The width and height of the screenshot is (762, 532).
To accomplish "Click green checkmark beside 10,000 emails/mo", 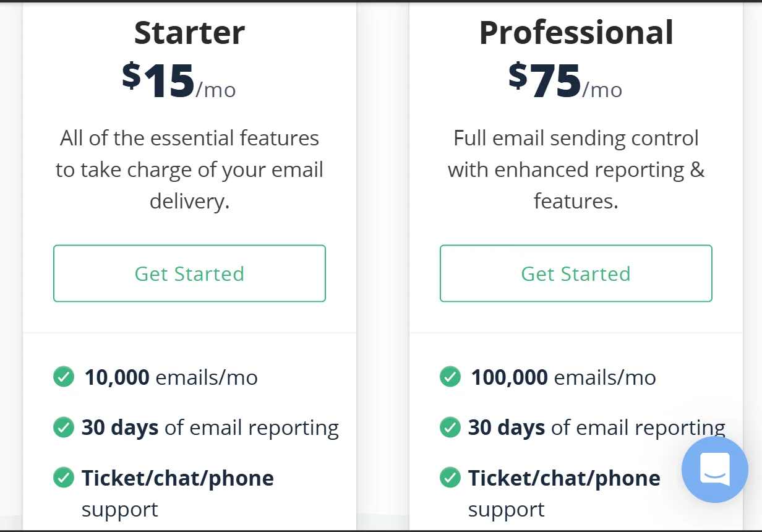I will (x=64, y=377).
